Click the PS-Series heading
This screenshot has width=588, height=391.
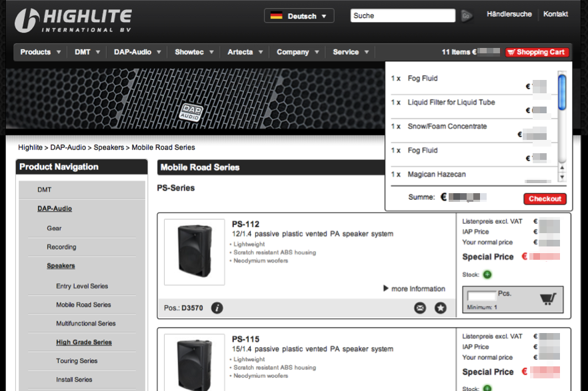(x=176, y=188)
